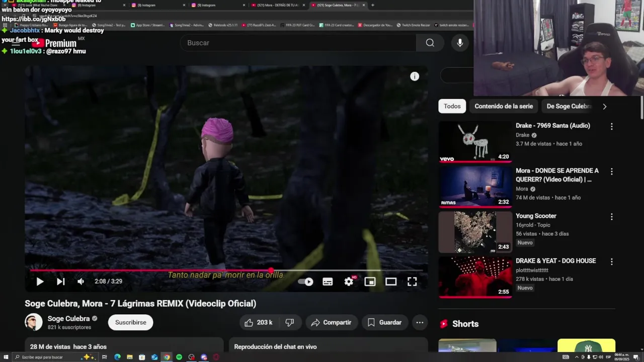
Task: Click the Compartir share button
Action: (x=332, y=322)
